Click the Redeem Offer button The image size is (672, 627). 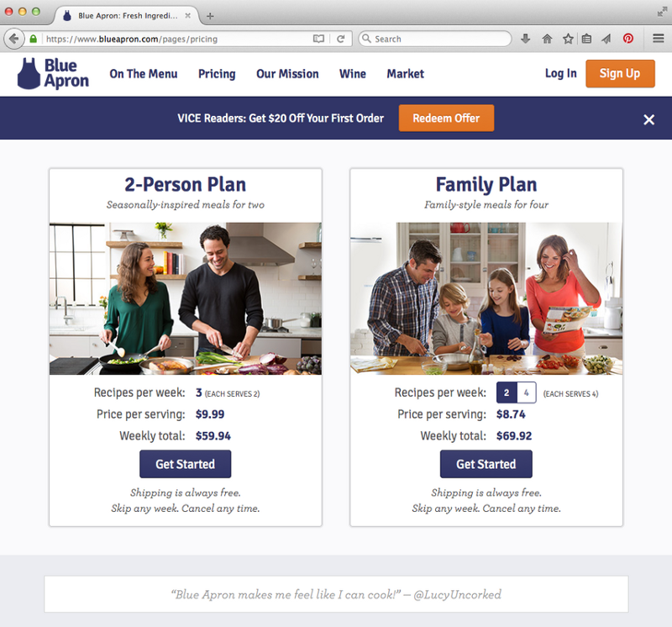[x=446, y=118]
